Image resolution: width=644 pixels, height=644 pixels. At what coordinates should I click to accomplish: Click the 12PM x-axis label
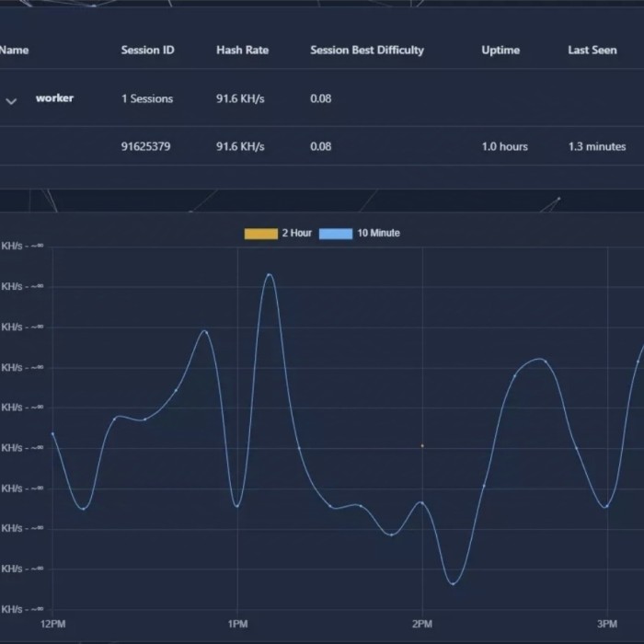click(52, 624)
